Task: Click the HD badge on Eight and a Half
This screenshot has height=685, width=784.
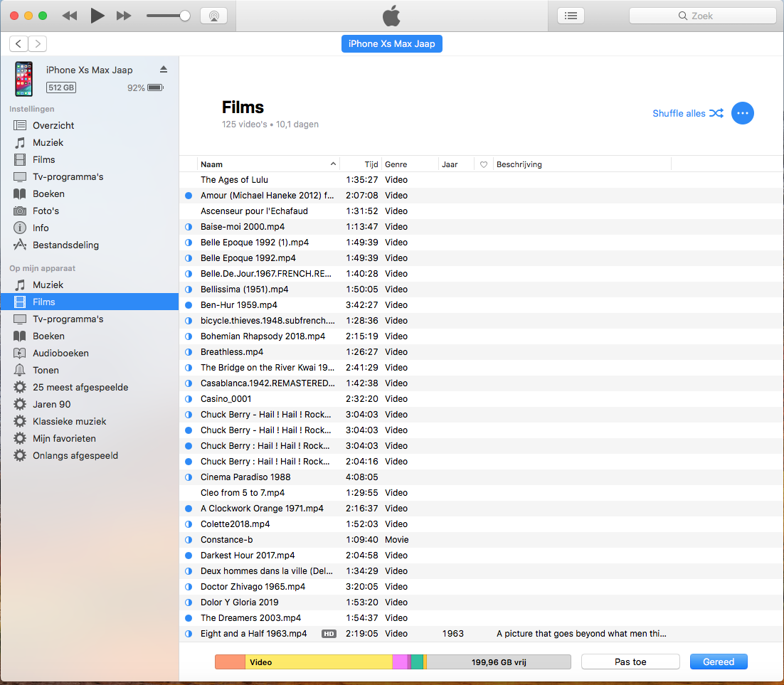Action: click(x=329, y=634)
